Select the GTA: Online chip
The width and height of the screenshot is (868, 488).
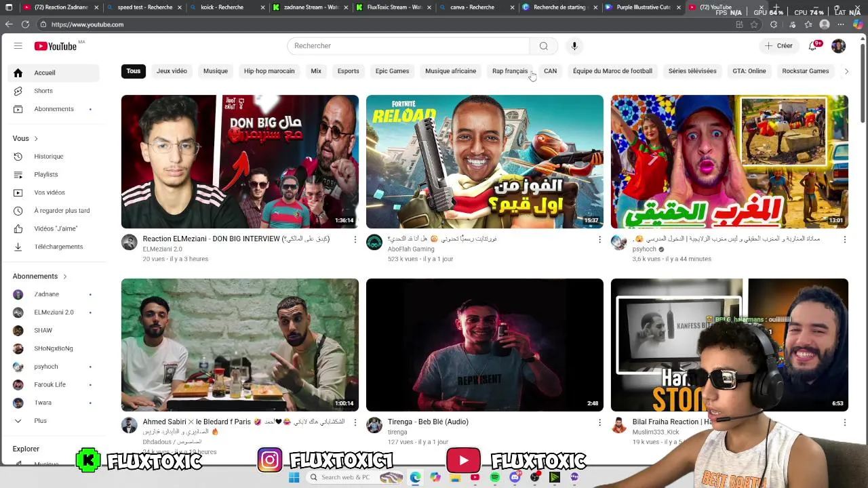click(749, 71)
